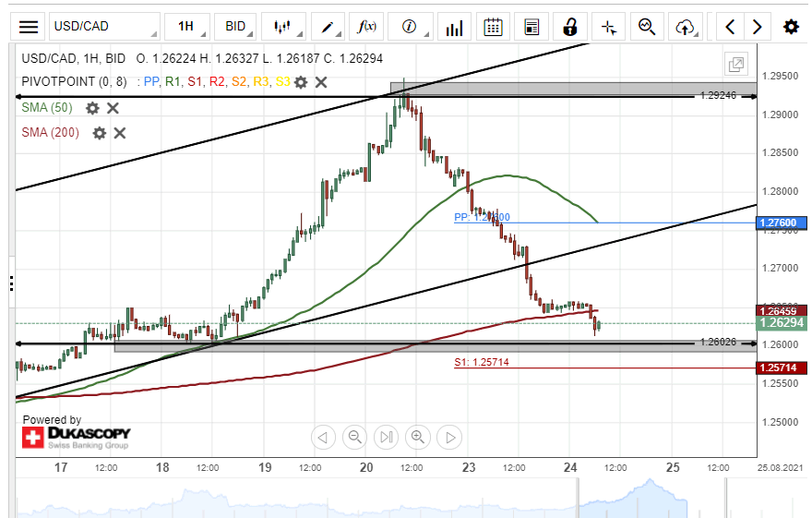Viewport: 812px width, 530px height.
Task: Select the 1.29246 horizontal line label
Action: pos(718,95)
